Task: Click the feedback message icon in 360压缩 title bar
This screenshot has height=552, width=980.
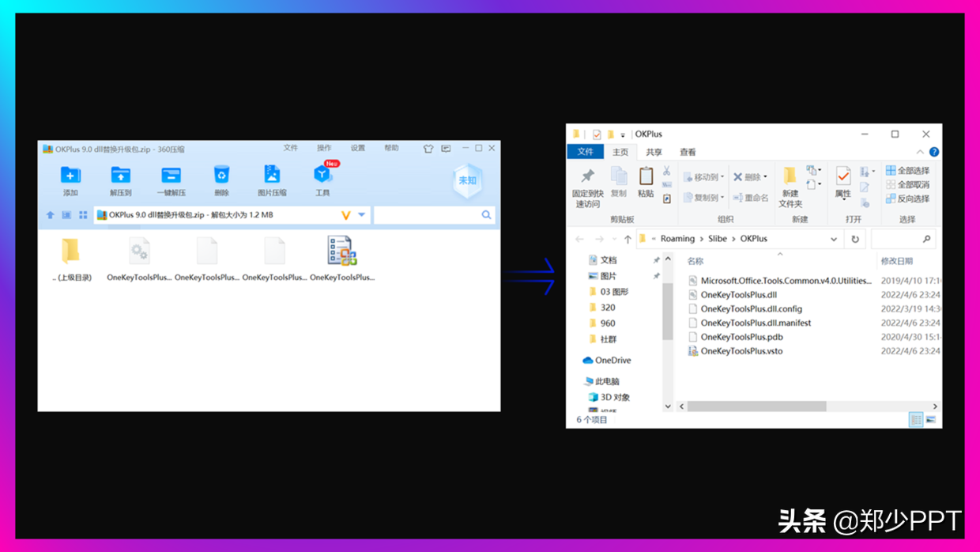Action: pyautogui.click(x=446, y=149)
